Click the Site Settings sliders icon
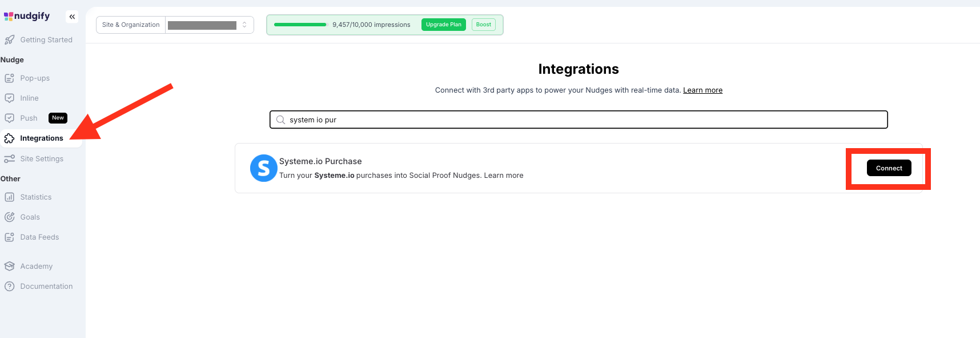The image size is (980, 338). tap(10, 159)
